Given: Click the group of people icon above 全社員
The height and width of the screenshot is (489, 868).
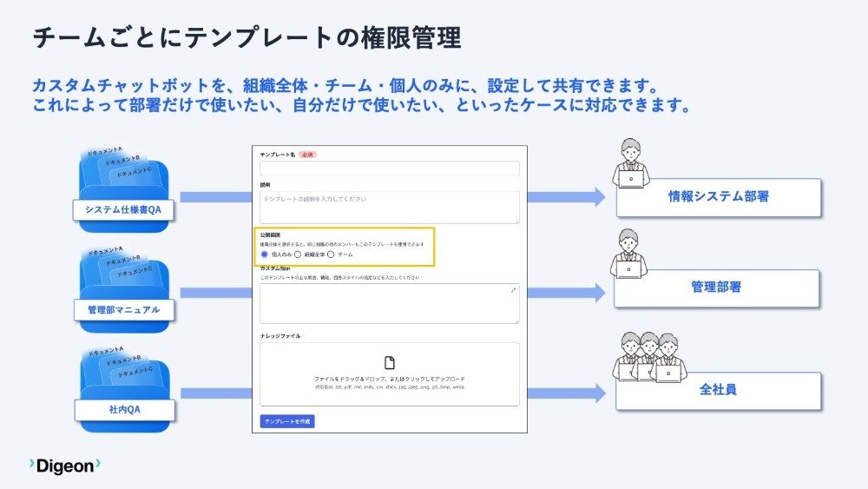Looking at the screenshot, I should pyautogui.click(x=647, y=357).
